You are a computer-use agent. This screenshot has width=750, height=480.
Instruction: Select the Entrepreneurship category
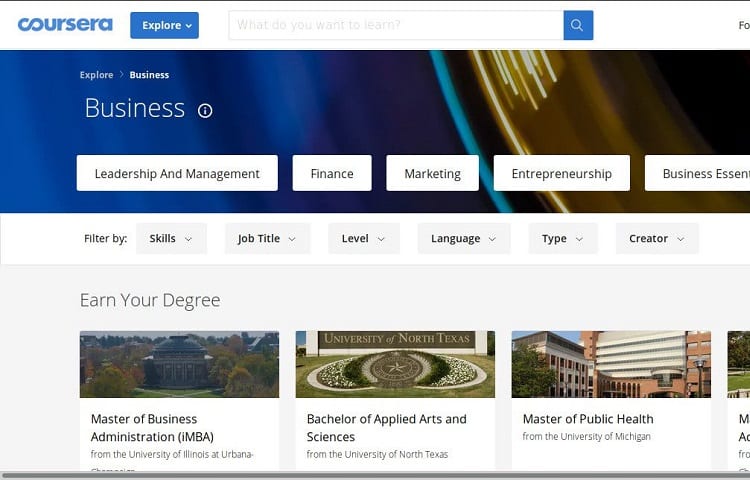[x=562, y=173]
